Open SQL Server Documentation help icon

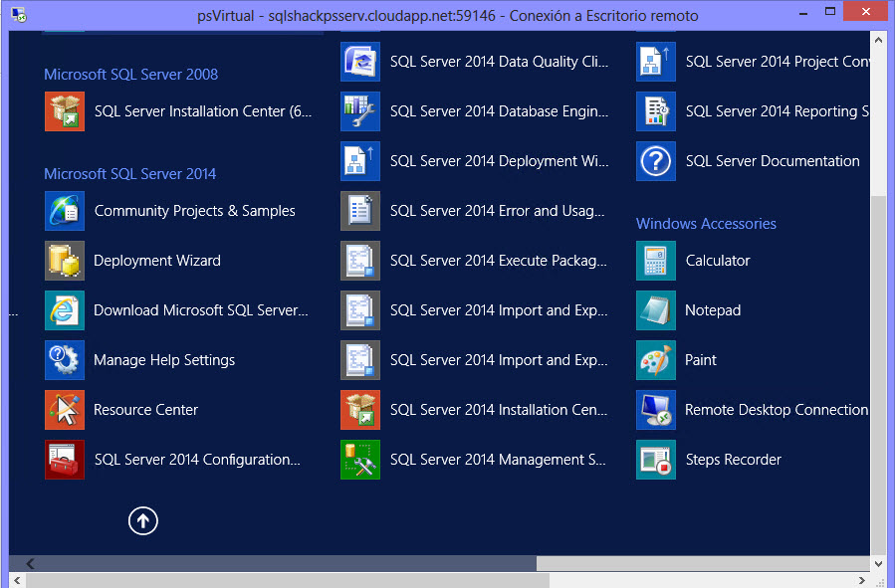tap(656, 161)
